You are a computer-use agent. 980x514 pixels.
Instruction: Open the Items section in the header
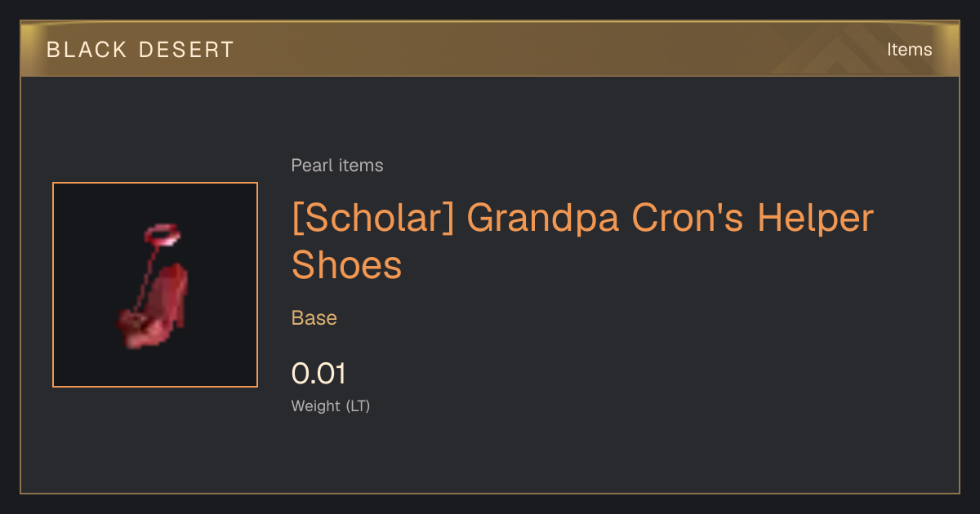pyautogui.click(x=909, y=50)
